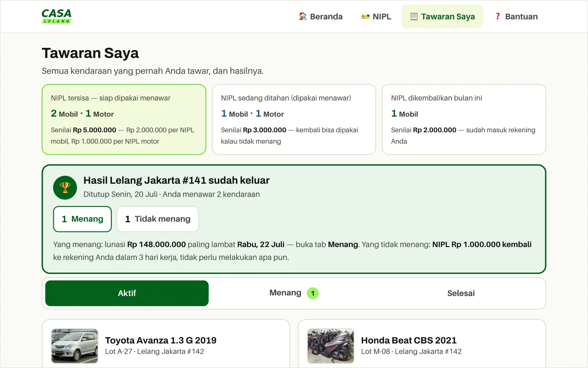Go to the NIPL navigation page
Viewport: 588px width, 368px height.
pyautogui.click(x=376, y=17)
